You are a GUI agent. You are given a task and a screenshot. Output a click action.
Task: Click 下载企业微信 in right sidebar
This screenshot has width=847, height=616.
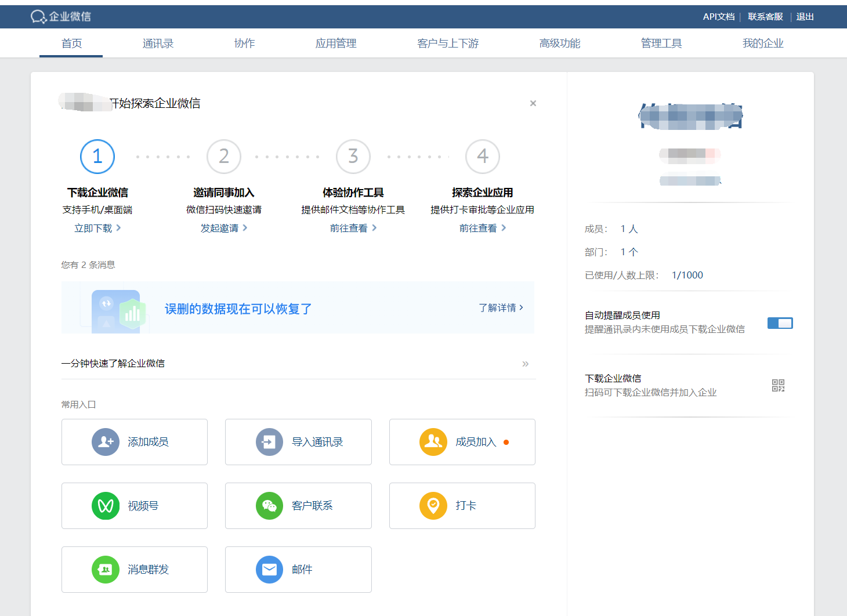[x=613, y=378]
